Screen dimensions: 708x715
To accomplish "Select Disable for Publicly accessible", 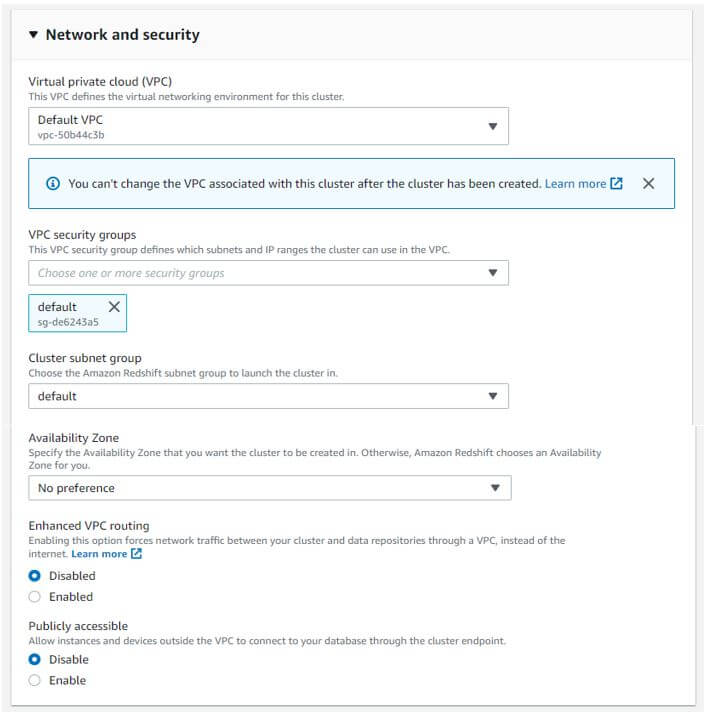I will click(35, 660).
